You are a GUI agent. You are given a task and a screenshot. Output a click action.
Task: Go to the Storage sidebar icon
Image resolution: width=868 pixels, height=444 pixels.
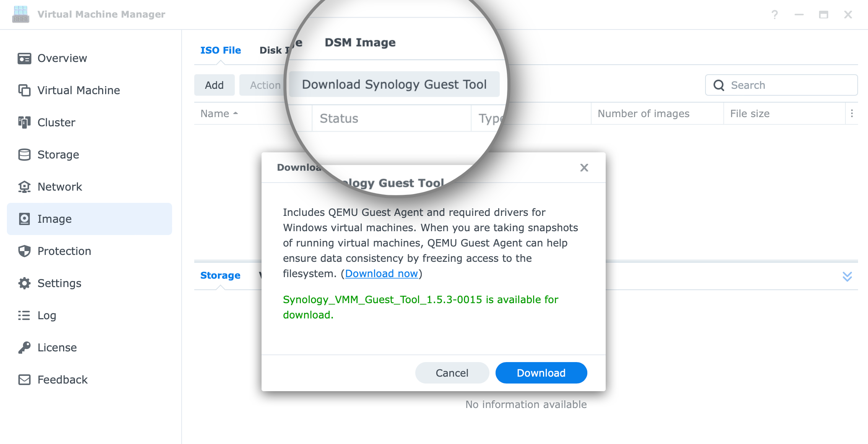pyautogui.click(x=24, y=155)
